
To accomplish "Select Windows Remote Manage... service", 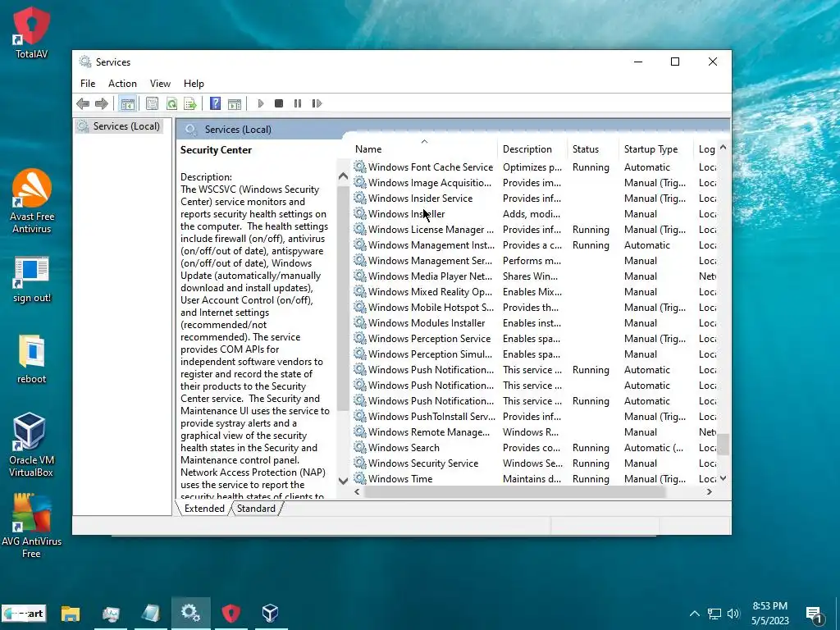I will pyautogui.click(x=535, y=432).
